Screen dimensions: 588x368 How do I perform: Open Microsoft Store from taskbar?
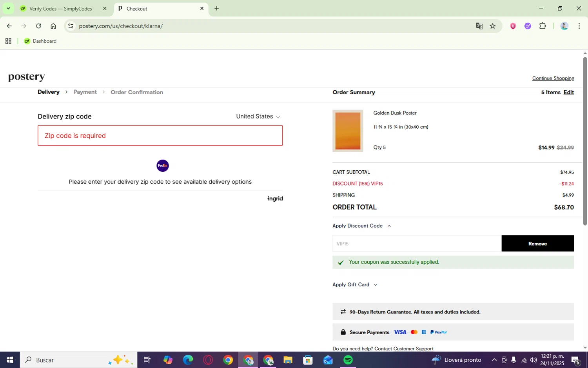click(x=308, y=360)
